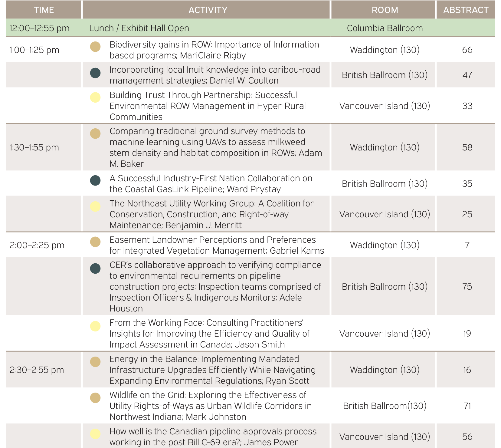Image resolution: width=501 pixels, height=448 pixels.
Task: Click tan dot beside Comparing traditional ground survey
Action: (x=95, y=133)
